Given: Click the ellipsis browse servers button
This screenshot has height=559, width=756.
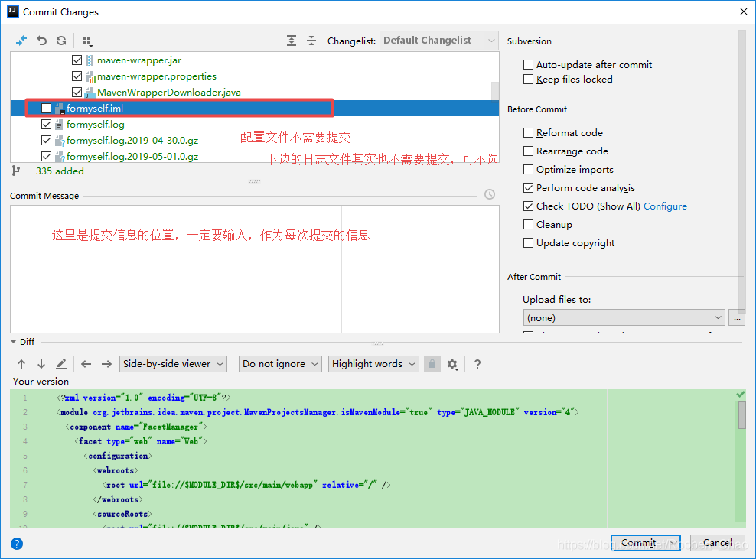Looking at the screenshot, I should pyautogui.click(x=737, y=317).
